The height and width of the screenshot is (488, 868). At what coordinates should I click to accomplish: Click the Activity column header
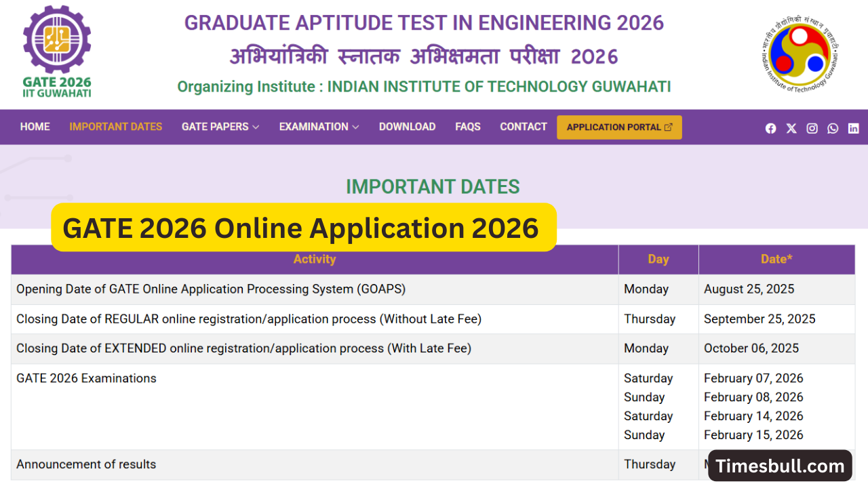click(x=315, y=259)
